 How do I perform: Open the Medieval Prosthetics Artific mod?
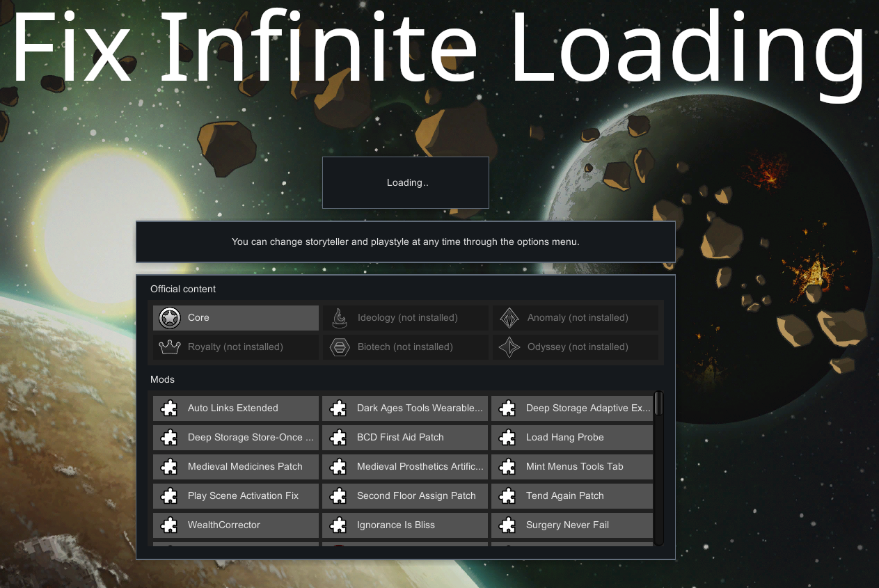(405, 467)
